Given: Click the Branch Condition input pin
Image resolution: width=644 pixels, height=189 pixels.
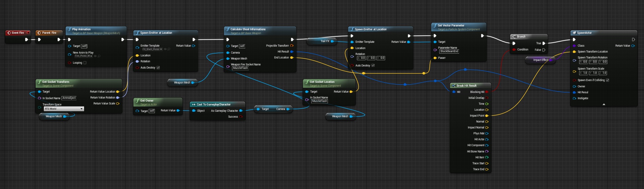Looking at the screenshot, I should pos(514,49).
